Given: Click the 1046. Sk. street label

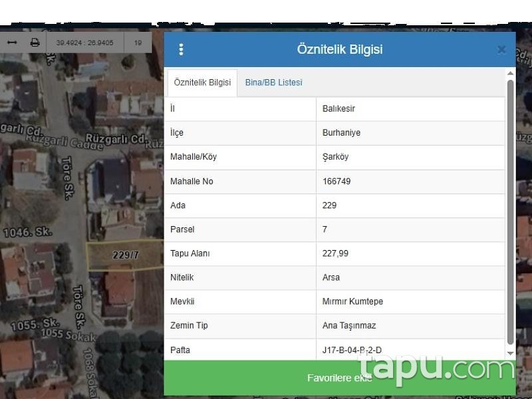Looking at the screenshot, I should tap(28, 232).
